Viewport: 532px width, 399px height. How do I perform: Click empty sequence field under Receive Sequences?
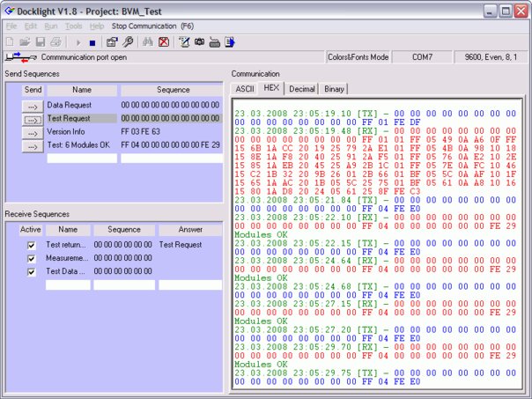(x=124, y=285)
